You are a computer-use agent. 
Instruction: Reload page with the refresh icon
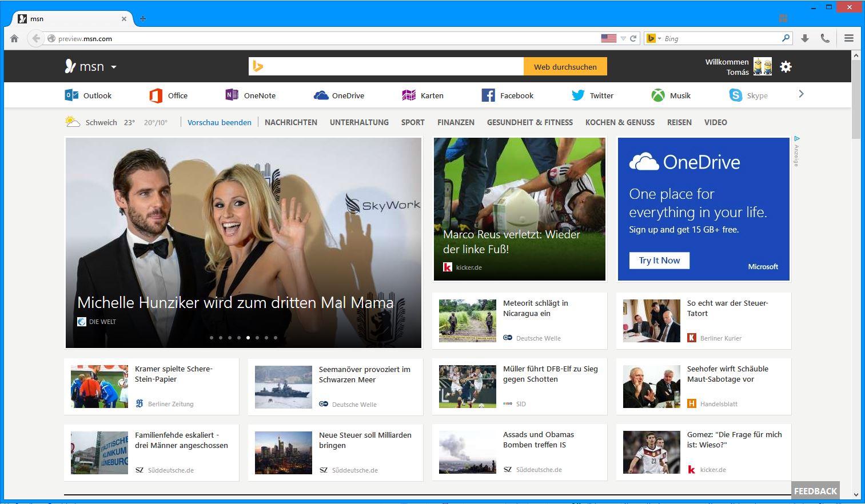[633, 38]
